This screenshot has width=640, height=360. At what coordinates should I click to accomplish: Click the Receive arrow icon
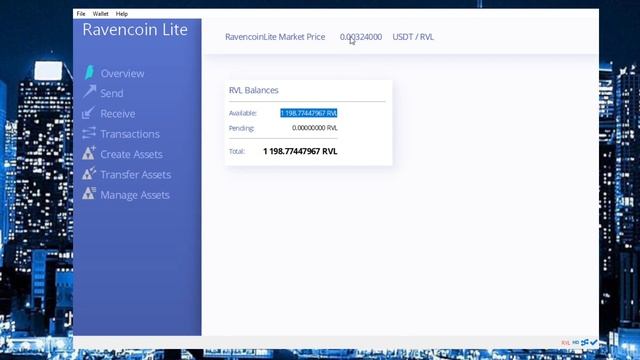[88, 113]
